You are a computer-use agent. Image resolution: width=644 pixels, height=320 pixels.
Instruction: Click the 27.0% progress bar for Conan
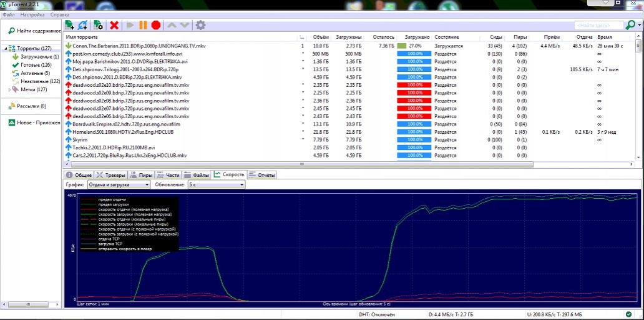pyautogui.click(x=414, y=46)
